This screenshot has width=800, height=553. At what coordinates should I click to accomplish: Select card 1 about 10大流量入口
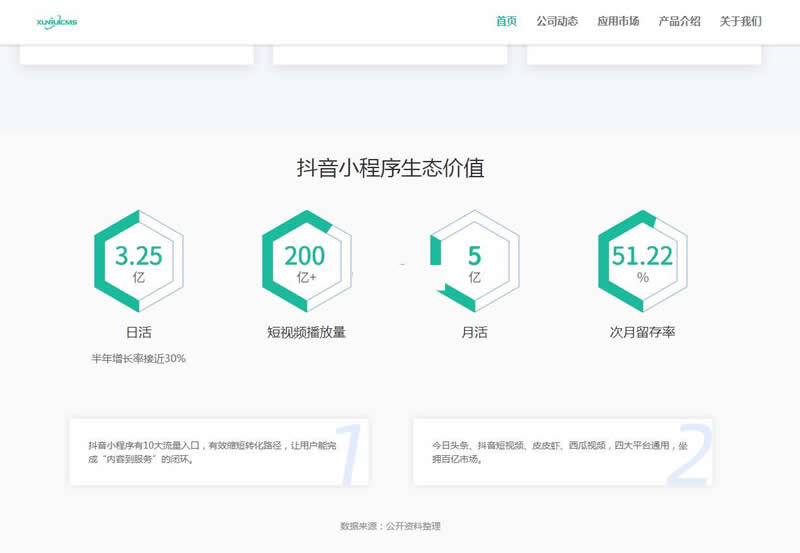218,452
